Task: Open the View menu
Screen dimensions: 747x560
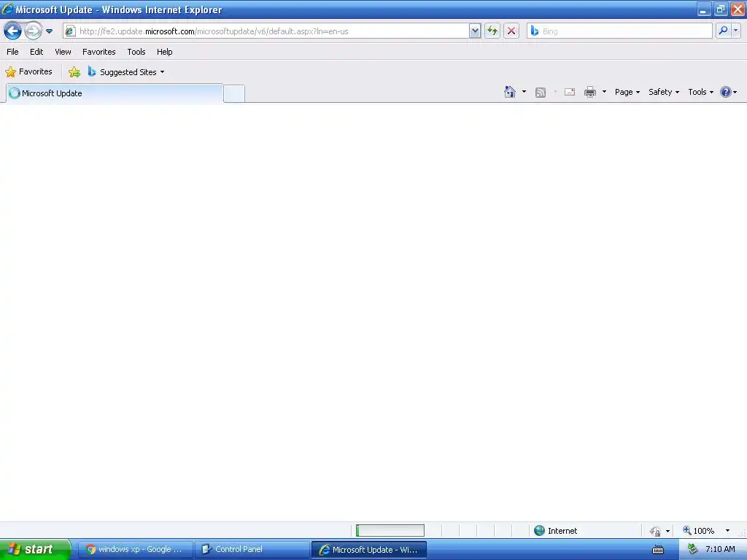Action: pyautogui.click(x=63, y=52)
